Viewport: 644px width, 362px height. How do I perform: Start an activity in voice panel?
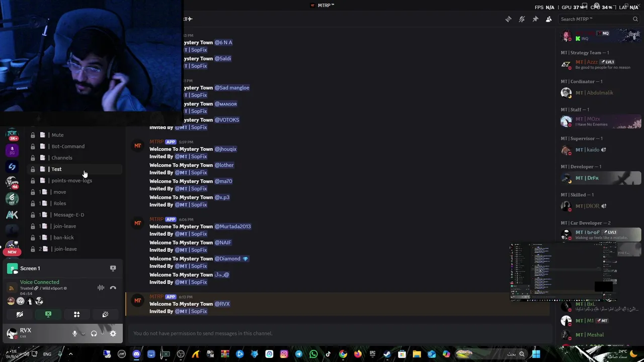click(77, 314)
